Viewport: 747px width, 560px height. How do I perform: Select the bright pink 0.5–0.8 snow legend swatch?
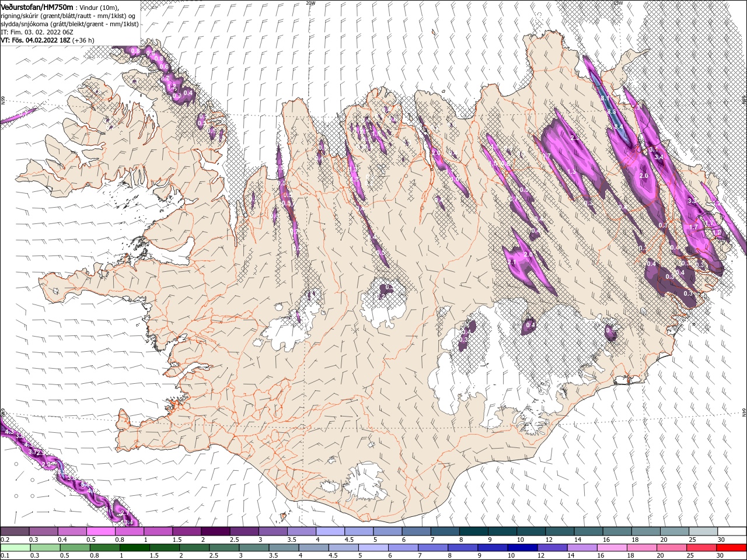pyautogui.click(x=101, y=531)
